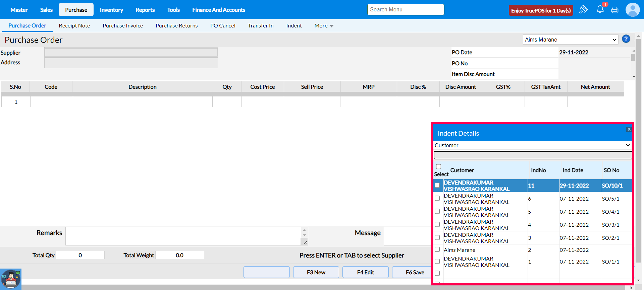
Task: Click the Description cell in row 1
Action: click(143, 102)
